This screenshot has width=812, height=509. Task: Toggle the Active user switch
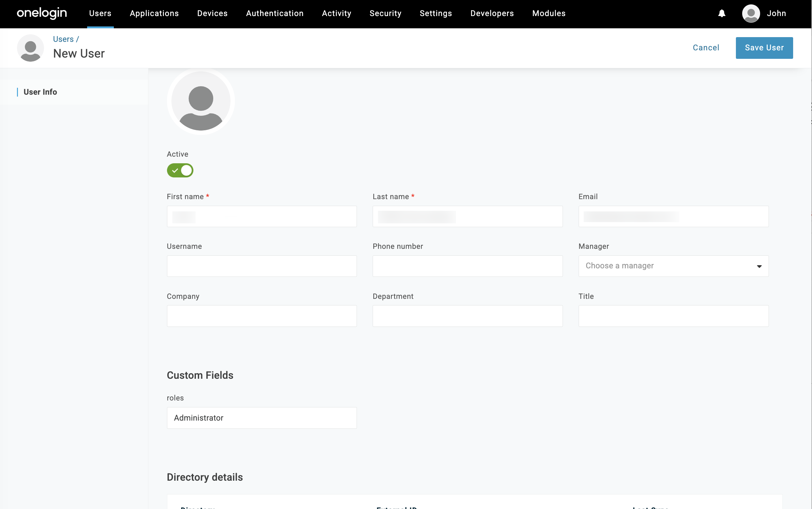pos(180,170)
